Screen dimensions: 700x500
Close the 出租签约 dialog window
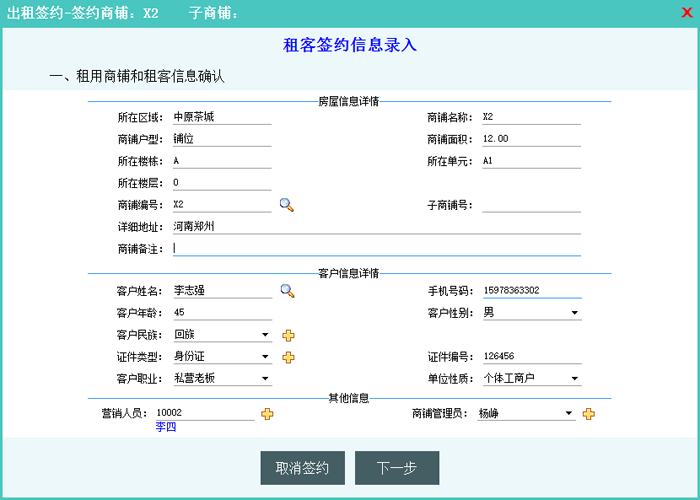(x=686, y=13)
